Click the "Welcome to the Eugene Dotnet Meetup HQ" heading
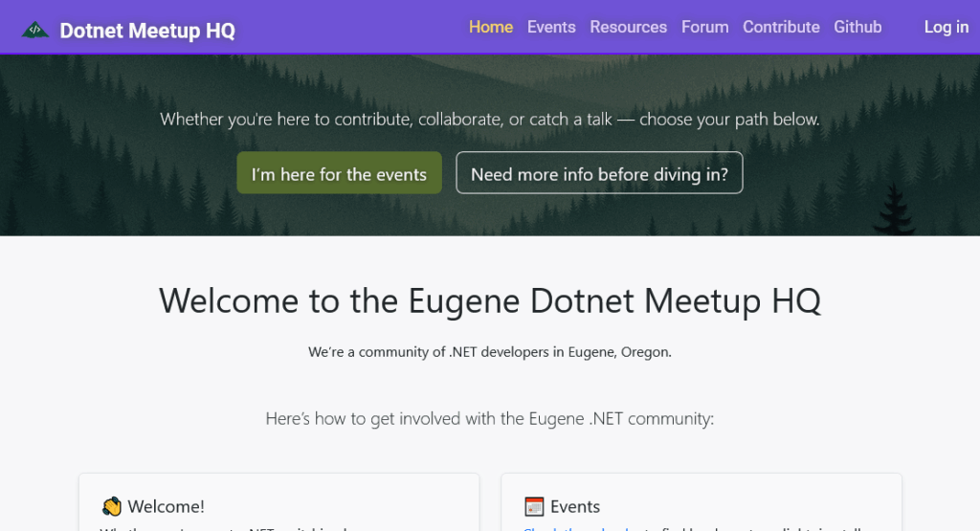This screenshot has width=980, height=531. pos(490,300)
